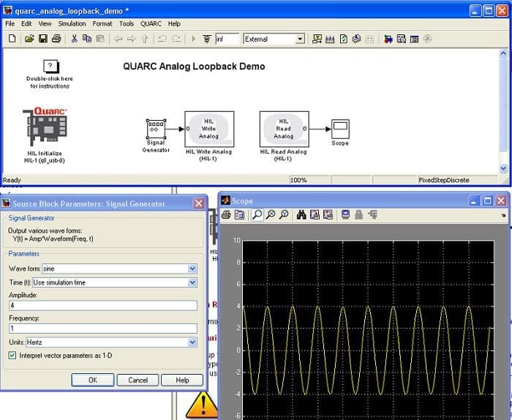Click the Save model icon in toolbar
Image resolution: width=512 pixels, height=420 pixels.
(x=42, y=39)
